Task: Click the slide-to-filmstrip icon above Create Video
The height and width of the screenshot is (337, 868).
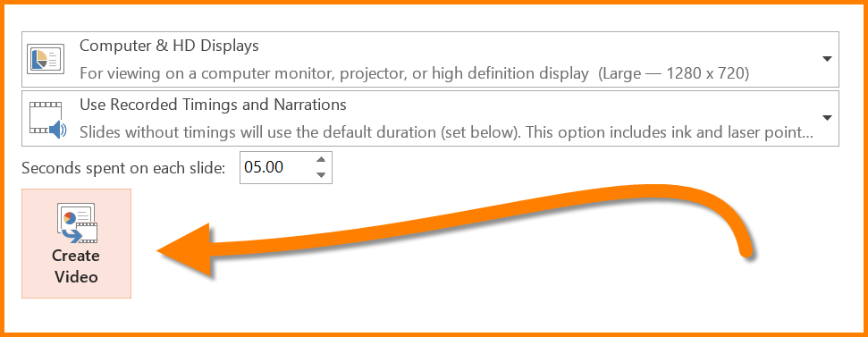Action: coord(77,223)
